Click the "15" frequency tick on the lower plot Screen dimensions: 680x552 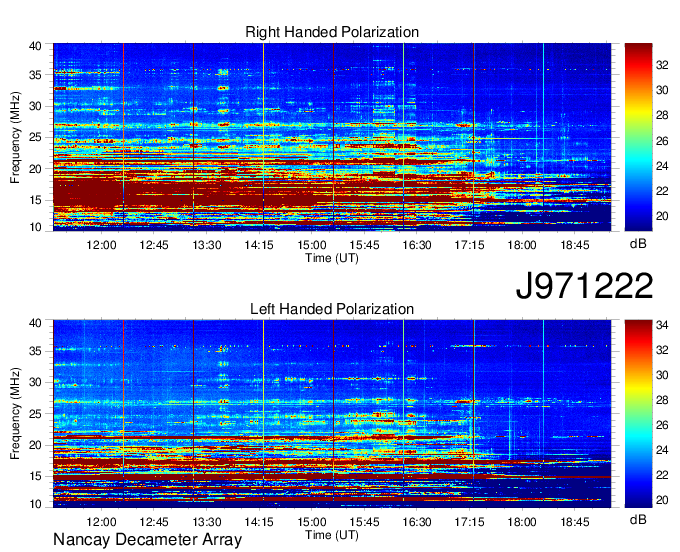(35, 476)
